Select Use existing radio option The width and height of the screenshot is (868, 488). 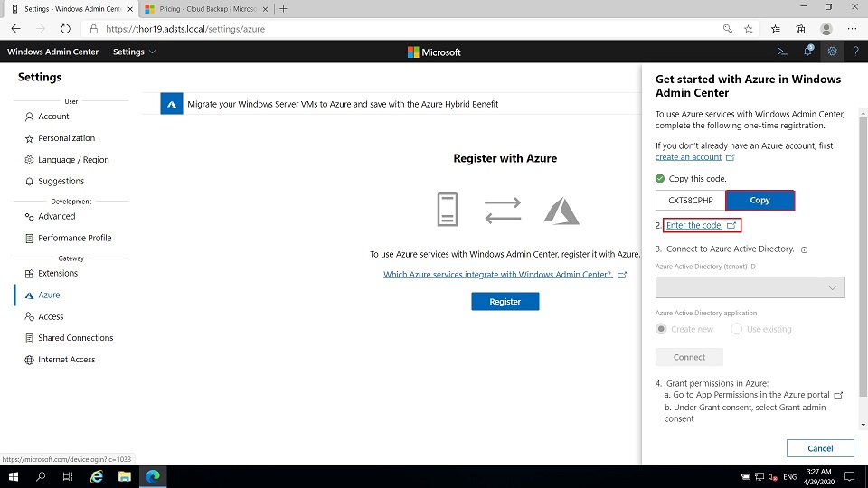(x=736, y=329)
